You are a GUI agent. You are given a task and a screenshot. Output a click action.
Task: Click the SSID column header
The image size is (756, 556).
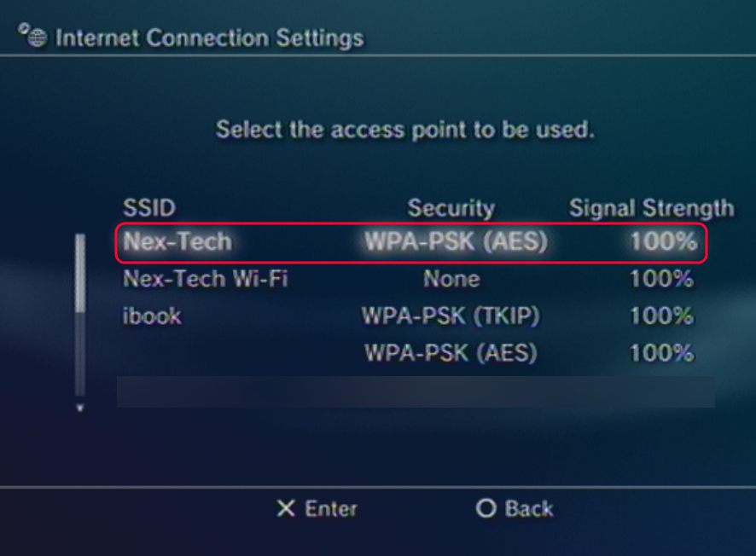pos(149,207)
